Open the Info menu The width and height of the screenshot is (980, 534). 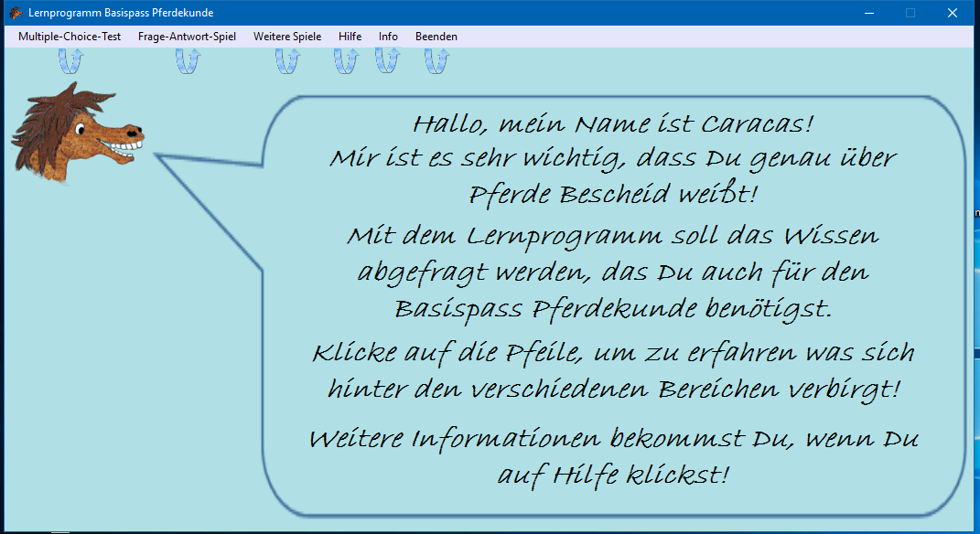pos(388,36)
